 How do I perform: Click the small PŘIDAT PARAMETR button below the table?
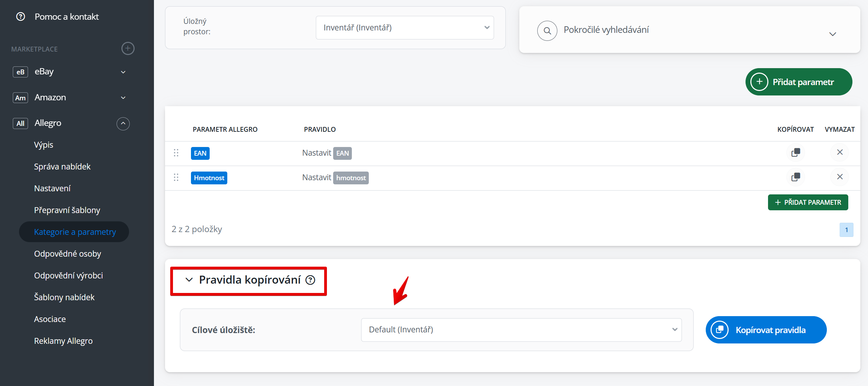pos(808,202)
